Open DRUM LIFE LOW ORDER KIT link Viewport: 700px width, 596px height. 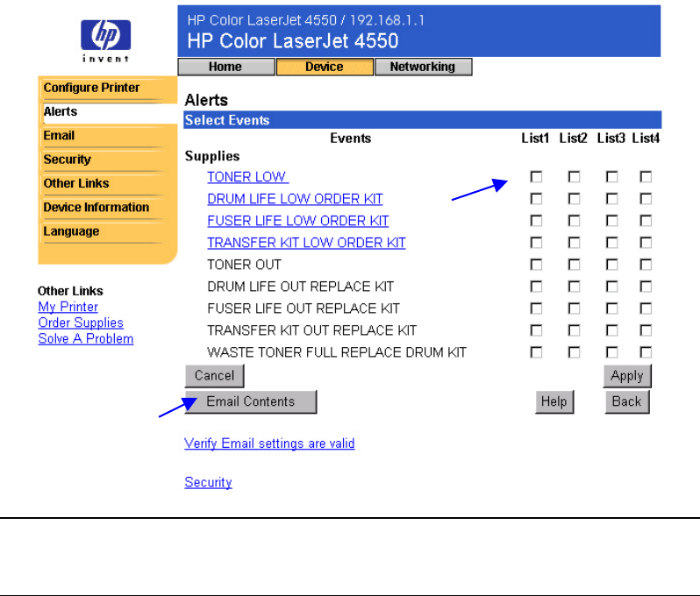pyautogui.click(x=295, y=199)
